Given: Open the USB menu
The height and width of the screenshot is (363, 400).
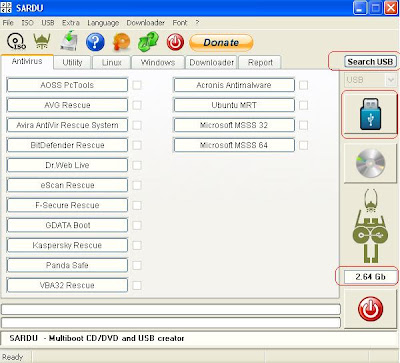Looking at the screenshot, I should [x=48, y=23].
